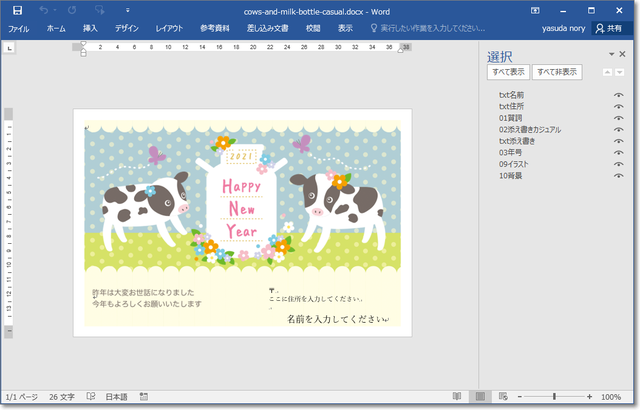Screen dimensions: 640x410
Task: Toggle visibility of 09イラスト layer
Action: pyautogui.click(x=618, y=163)
